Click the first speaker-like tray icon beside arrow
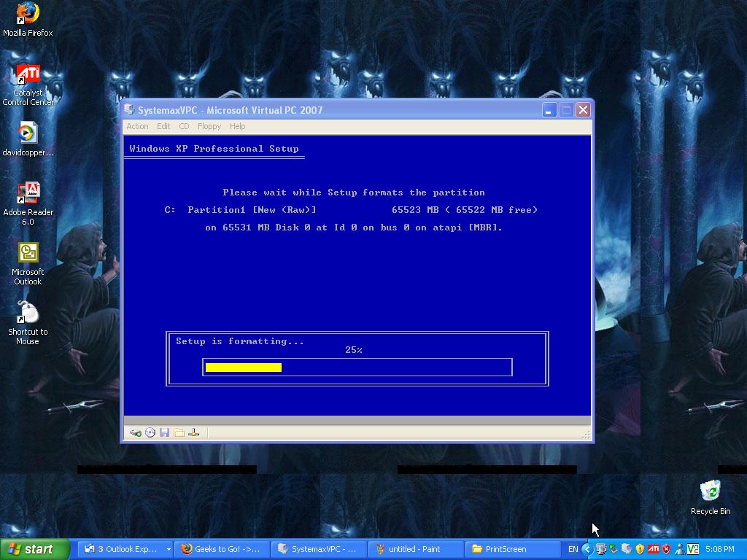Image resolution: width=747 pixels, height=560 pixels. pos(601,549)
